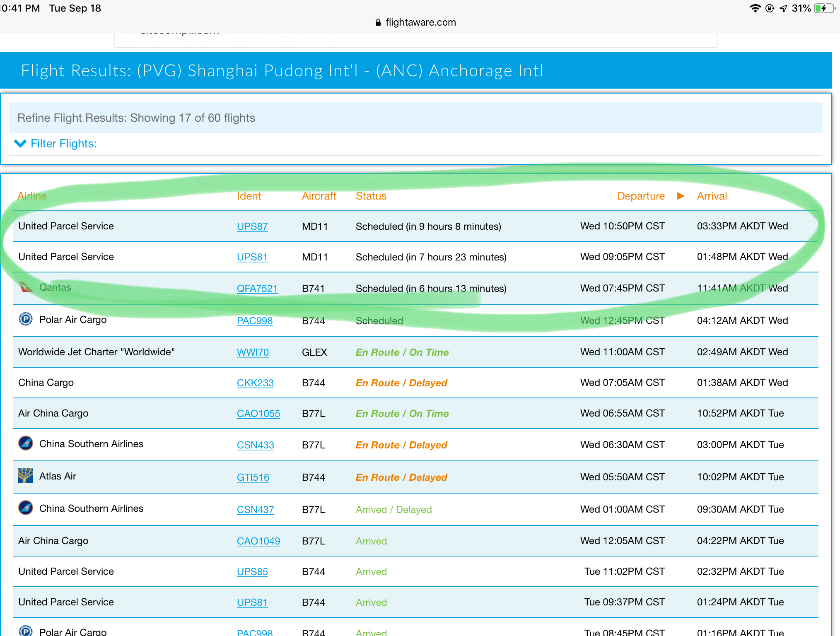
Task: Click 'Tue 11:02PM CST' departure time
Action: pyautogui.click(x=625, y=571)
